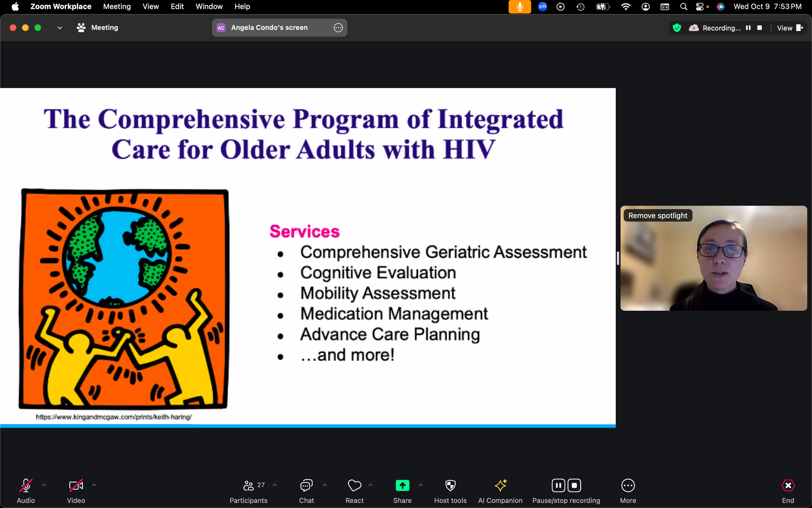The height and width of the screenshot is (508, 812).
Task: Expand audio settings arrow
Action: click(44, 485)
